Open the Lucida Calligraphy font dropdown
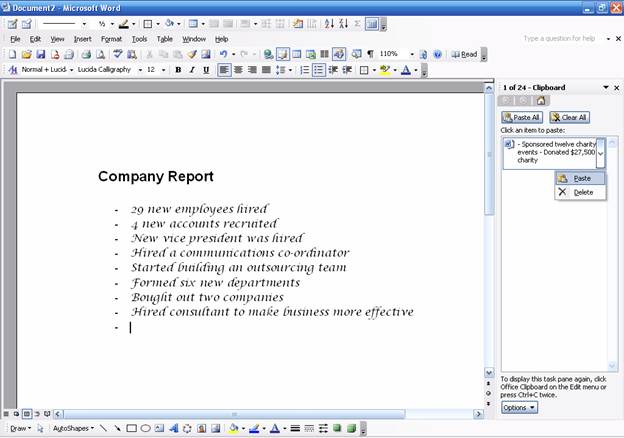 click(139, 70)
